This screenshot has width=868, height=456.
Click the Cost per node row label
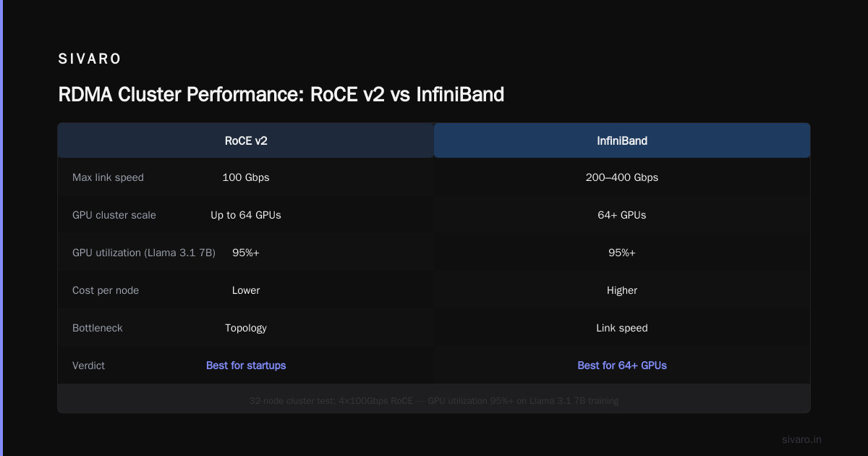tap(106, 290)
